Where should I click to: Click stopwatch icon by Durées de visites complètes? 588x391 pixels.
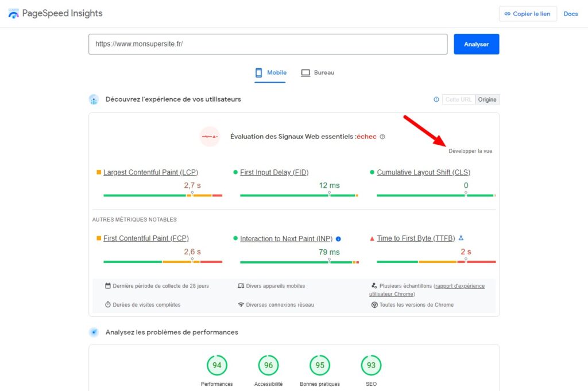click(x=107, y=304)
